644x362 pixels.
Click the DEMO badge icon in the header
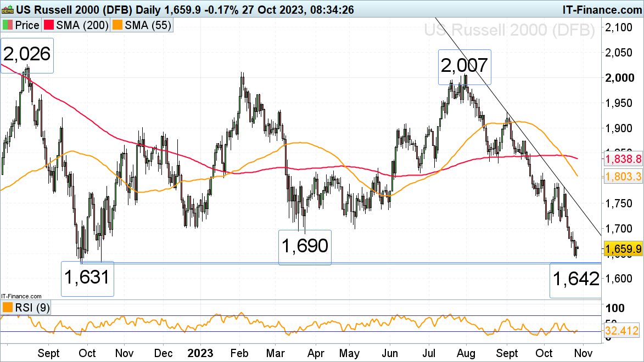tap(8, 9)
